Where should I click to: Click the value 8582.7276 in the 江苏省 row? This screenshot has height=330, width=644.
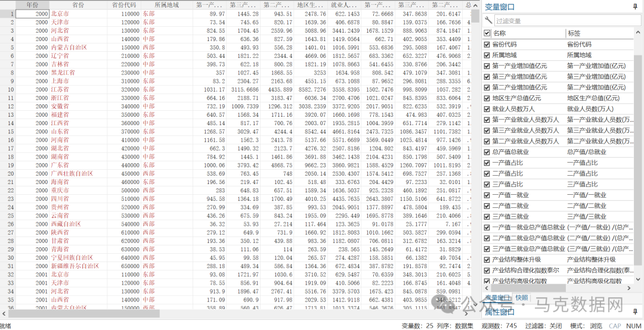click(310, 89)
